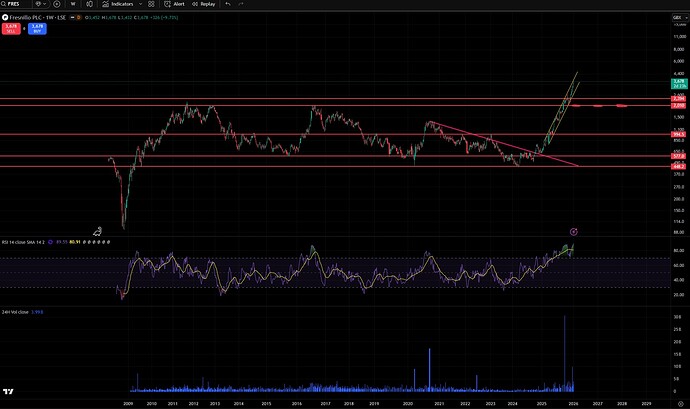Open the W weekly interval selector

(73, 4)
